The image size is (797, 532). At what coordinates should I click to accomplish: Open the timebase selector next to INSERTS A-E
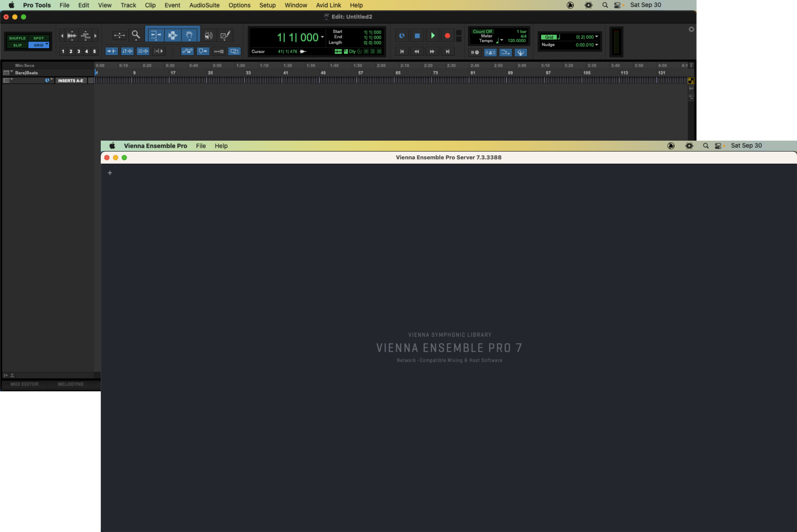pos(49,81)
